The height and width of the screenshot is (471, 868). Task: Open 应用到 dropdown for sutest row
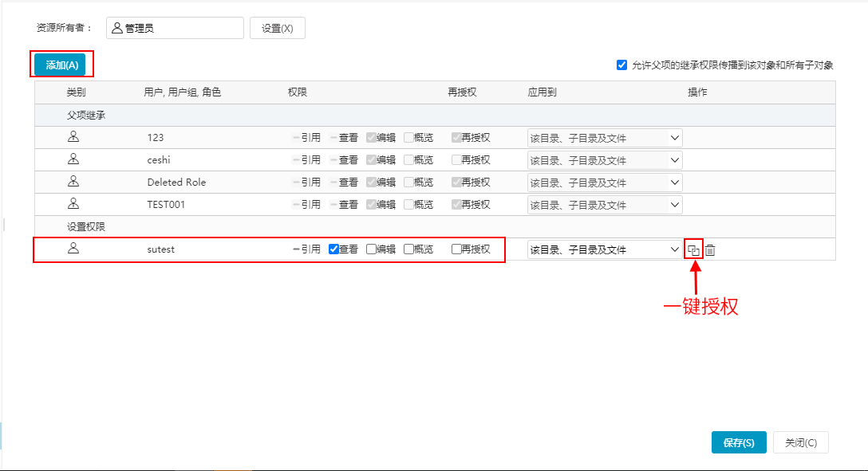tap(605, 249)
